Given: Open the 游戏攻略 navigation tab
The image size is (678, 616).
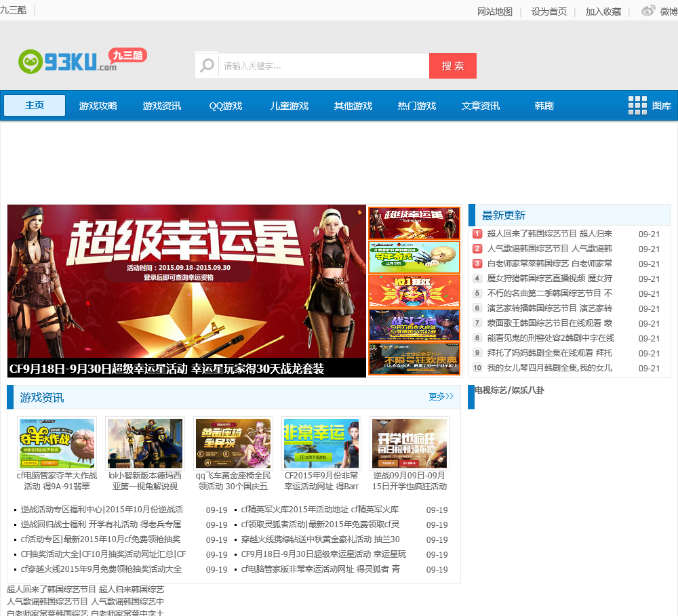Looking at the screenshot, I should tap(98, 106).
